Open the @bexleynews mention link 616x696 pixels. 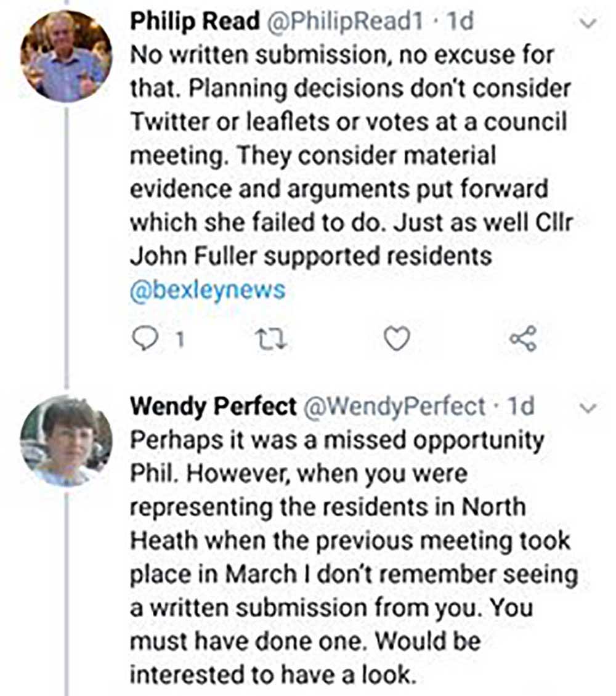[x=207, y=289]
